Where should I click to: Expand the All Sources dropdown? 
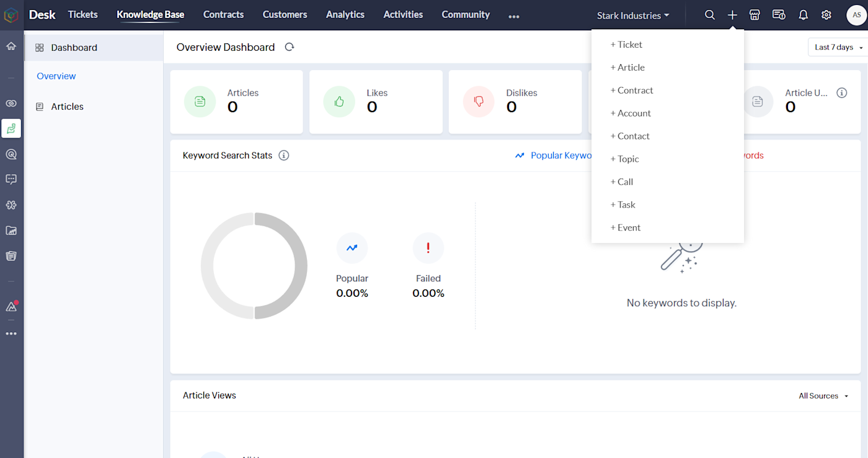tap(823, 396)
